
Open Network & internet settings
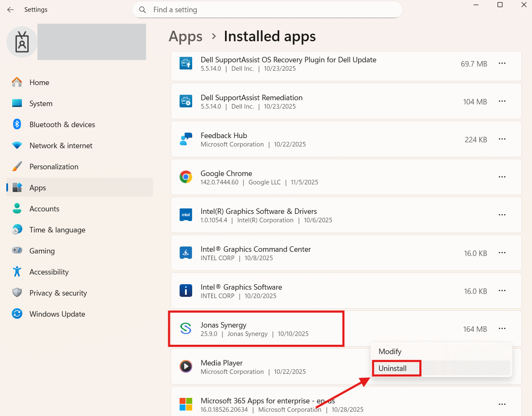coord(79,146)
